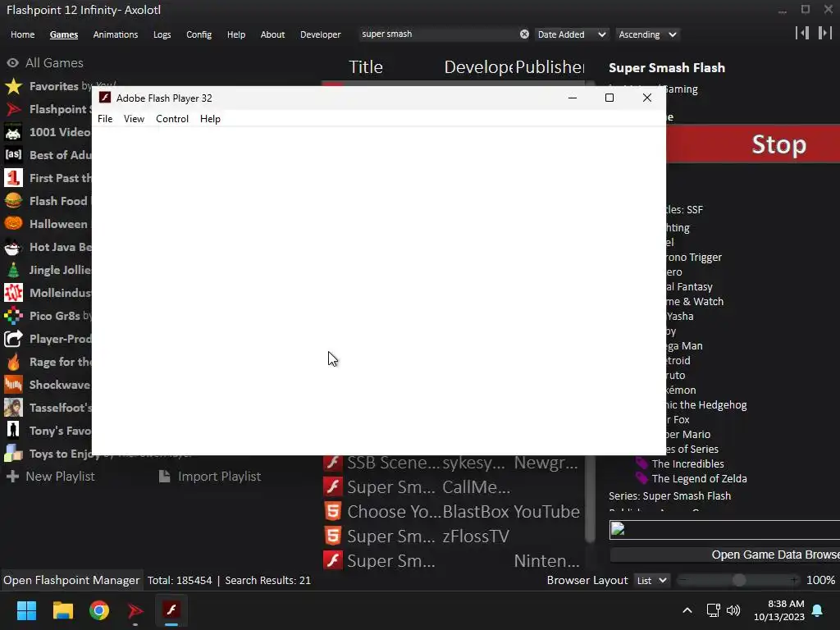Open the Browser Layout List dropdown
The width and height of the screenshot is (840, 630).
click(x=652, y=581)
